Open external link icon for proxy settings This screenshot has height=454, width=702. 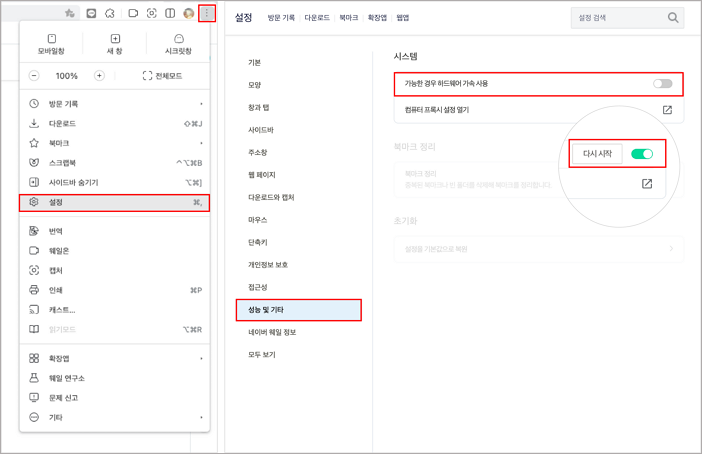[x=667, y=110]
